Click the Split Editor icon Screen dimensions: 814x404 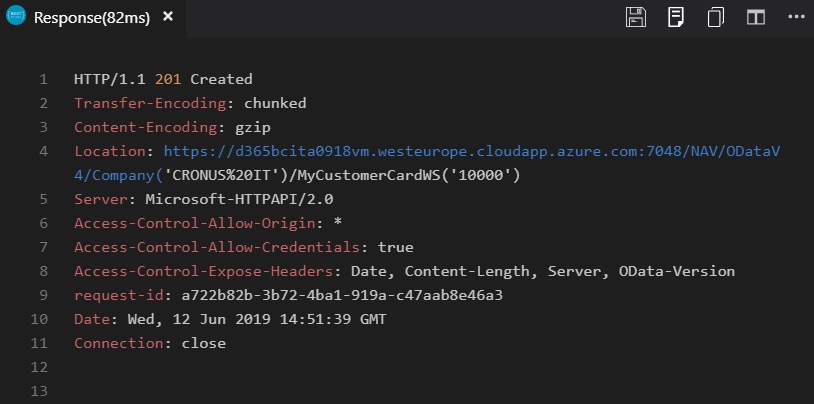(x=755, y=17)
